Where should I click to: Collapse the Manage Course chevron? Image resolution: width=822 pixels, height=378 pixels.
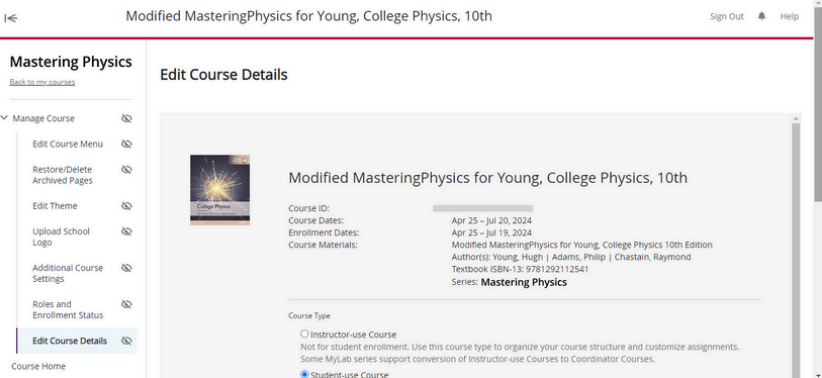[x=4, y=118]
